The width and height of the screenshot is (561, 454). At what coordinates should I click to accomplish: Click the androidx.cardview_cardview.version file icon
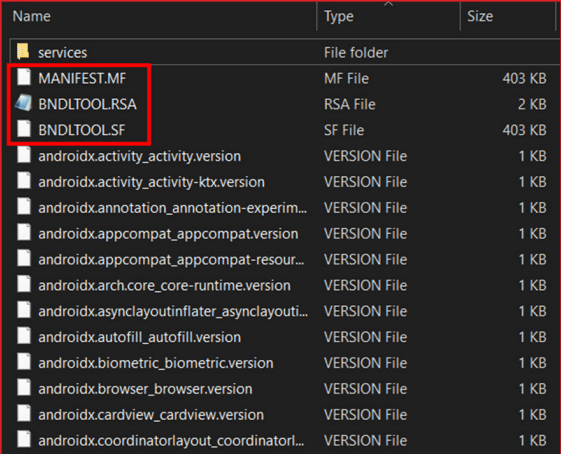pos(24,414)
